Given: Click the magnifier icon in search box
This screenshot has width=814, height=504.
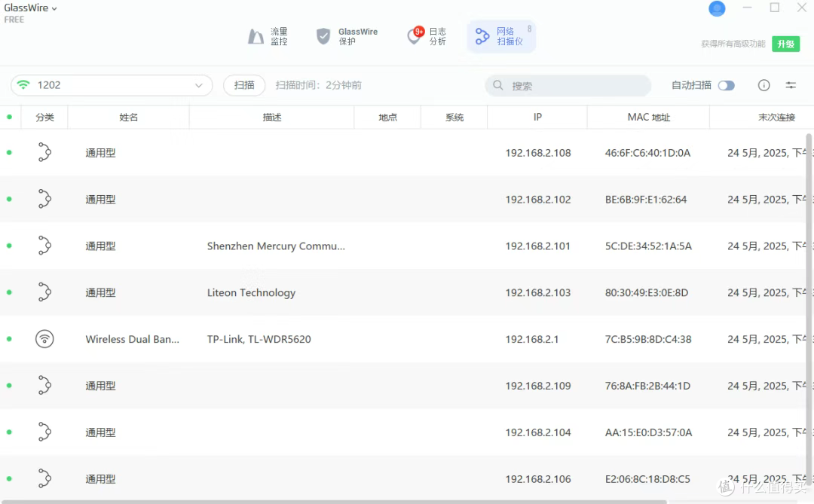Looking at the screenshot, I should [498, 85].
